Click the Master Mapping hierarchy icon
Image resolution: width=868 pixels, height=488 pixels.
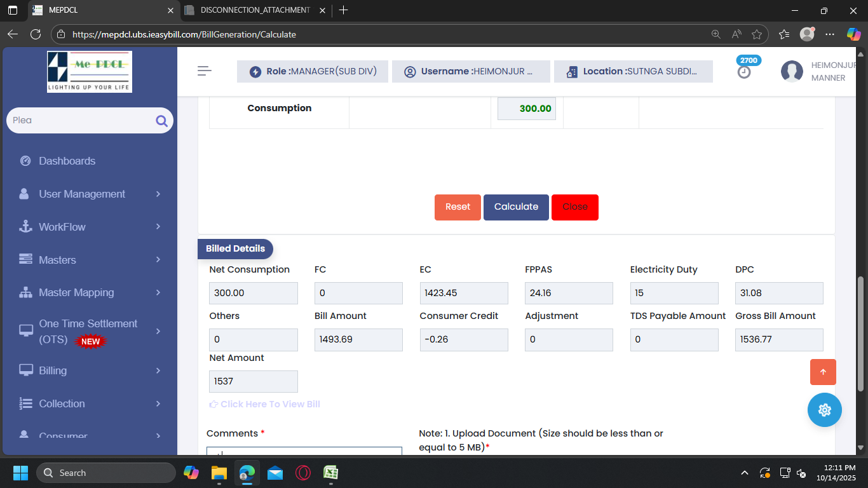(x=25, y=292)
